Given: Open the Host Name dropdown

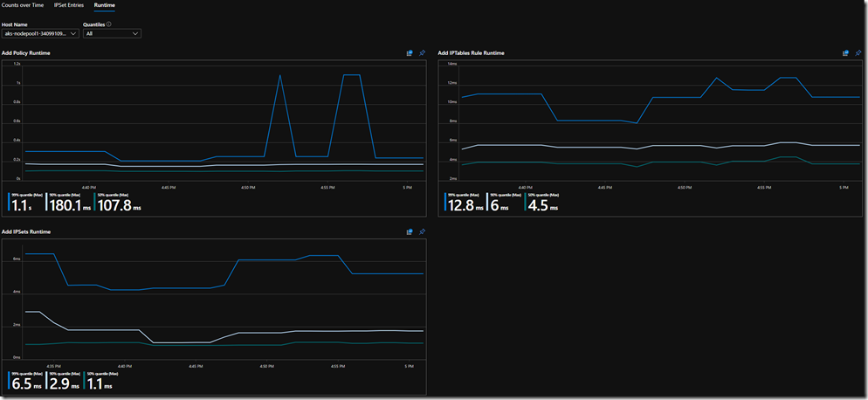Looking at the screenshot, I should pyautogui.click(x=41, y=34).
